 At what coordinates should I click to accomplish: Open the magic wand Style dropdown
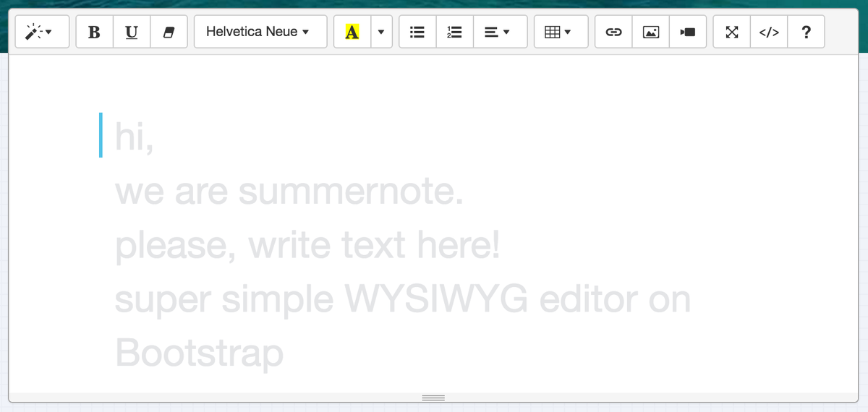tap(43, 32)
